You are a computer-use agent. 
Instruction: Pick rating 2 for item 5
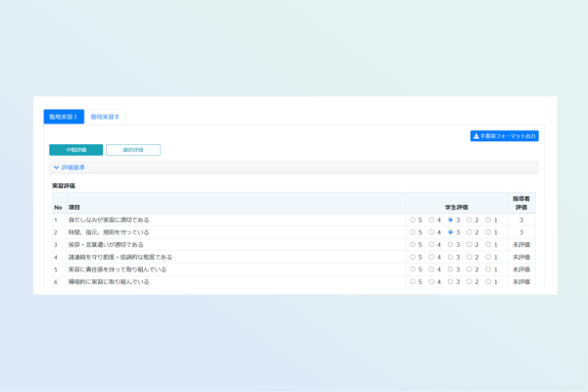468,269
